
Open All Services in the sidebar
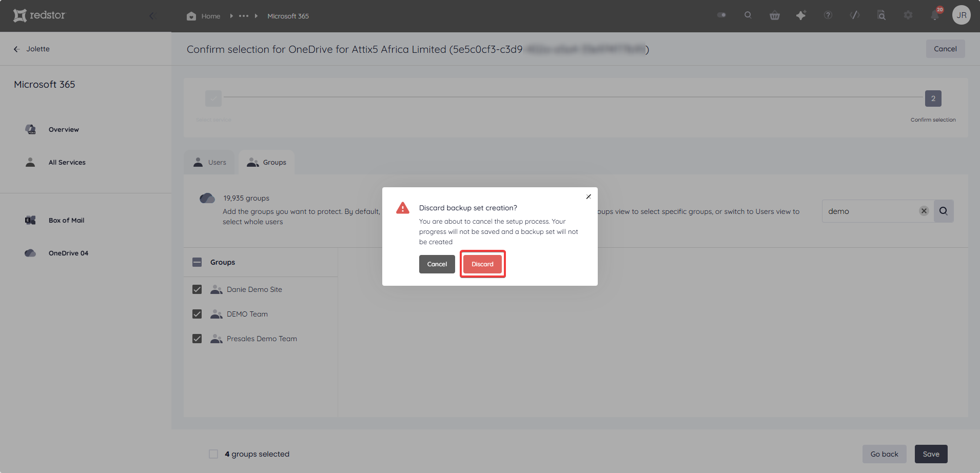pos(67,163)
